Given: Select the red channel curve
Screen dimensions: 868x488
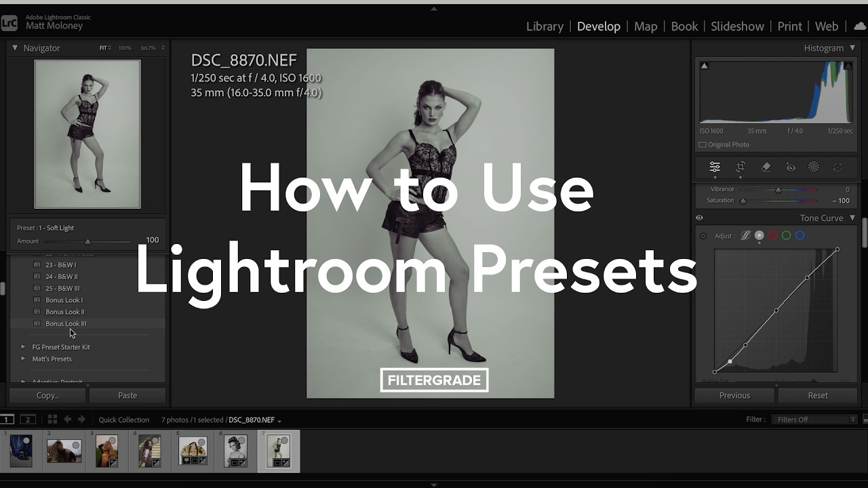Looking at the screenshot, I should pyautogui.click(x=773, y=236).
